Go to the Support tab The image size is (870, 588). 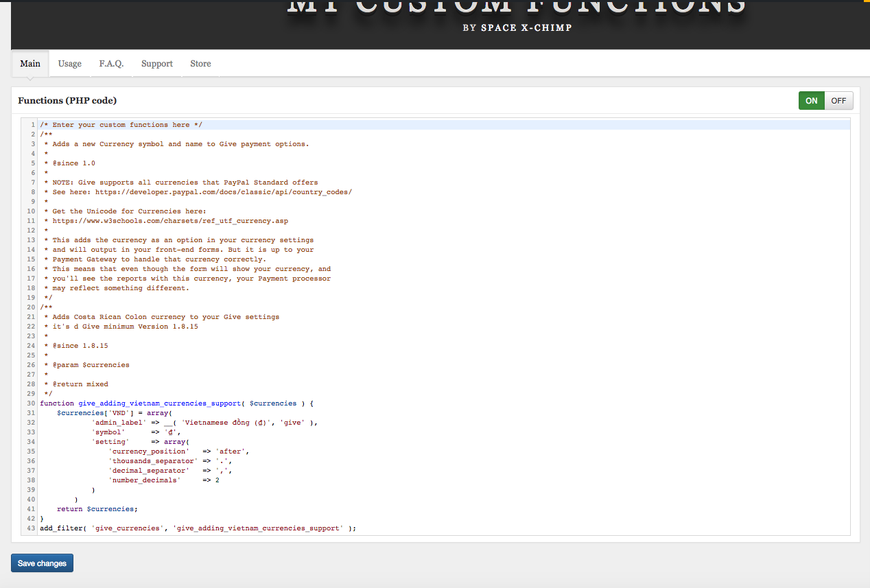[157, 63]
